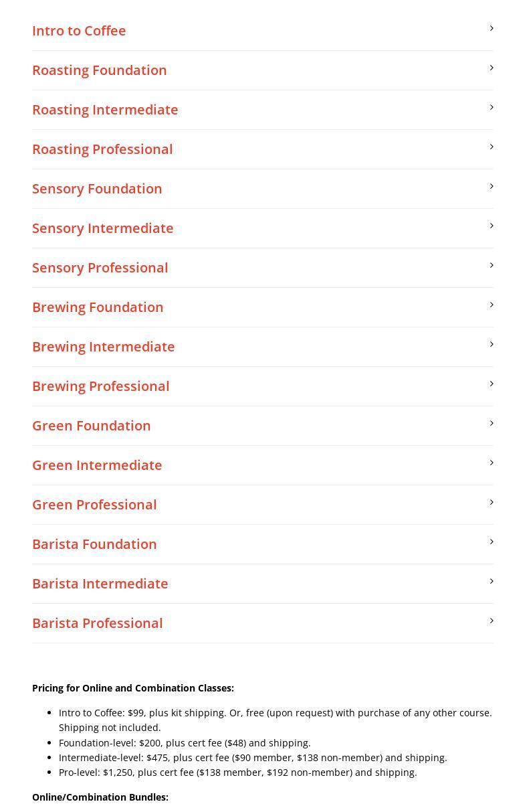Click the Pricing for Online and Combination heading
Screen dimensions: 525x812
(133, 688)
